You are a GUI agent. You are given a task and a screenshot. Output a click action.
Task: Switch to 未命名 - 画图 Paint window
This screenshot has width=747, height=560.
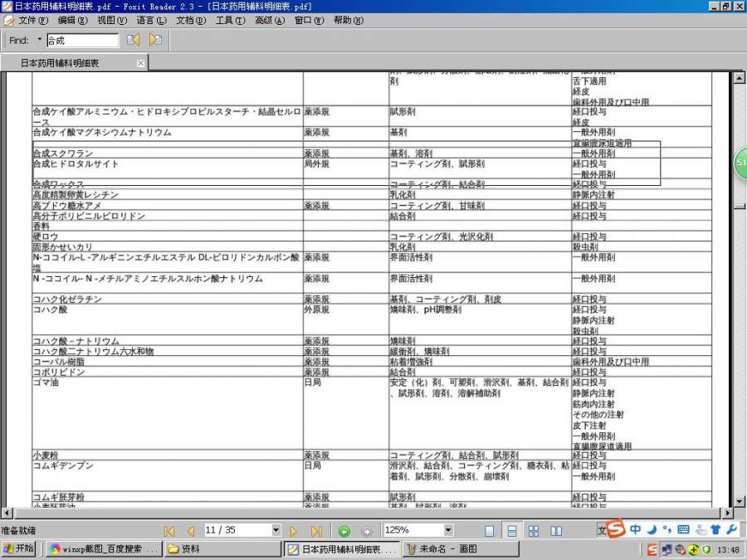click(461, 549)
